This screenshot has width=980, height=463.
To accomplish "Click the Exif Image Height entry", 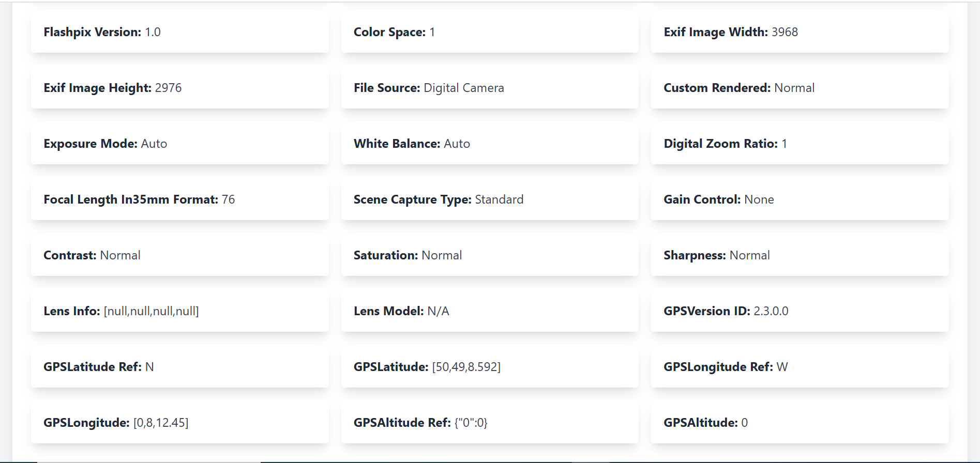I will coord(179,88).
